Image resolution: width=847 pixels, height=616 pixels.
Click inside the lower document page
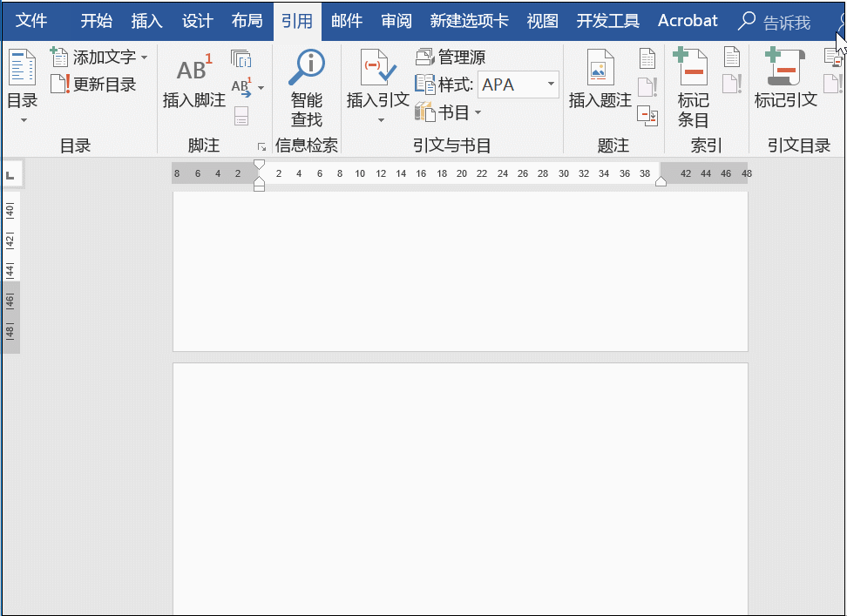tap(460, 489)
